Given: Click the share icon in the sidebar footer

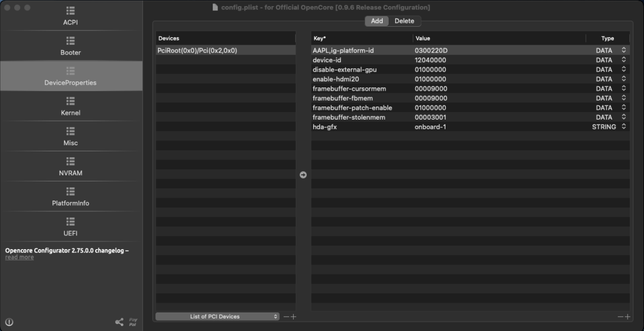Looking at the screenshot, I should pyautogui.click(x=119, y=322).
